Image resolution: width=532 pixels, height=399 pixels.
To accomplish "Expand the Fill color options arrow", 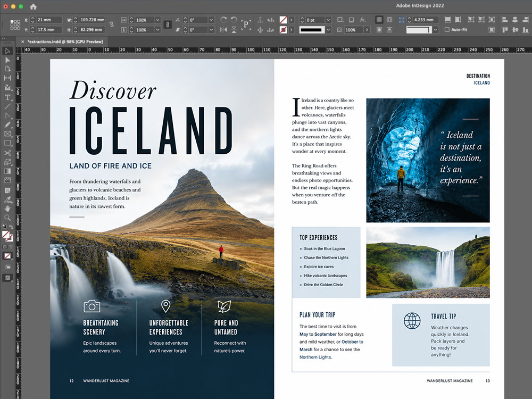I will coord(292,20).
